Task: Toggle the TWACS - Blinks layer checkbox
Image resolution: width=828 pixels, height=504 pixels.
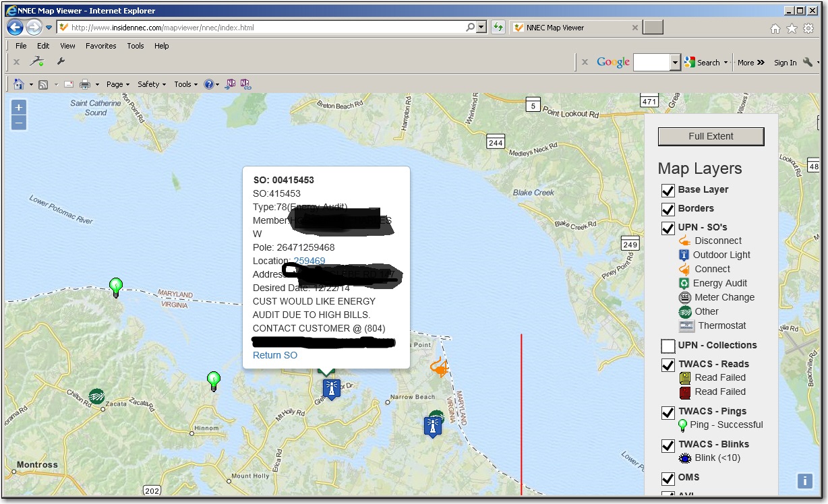Action: [668, 445]
